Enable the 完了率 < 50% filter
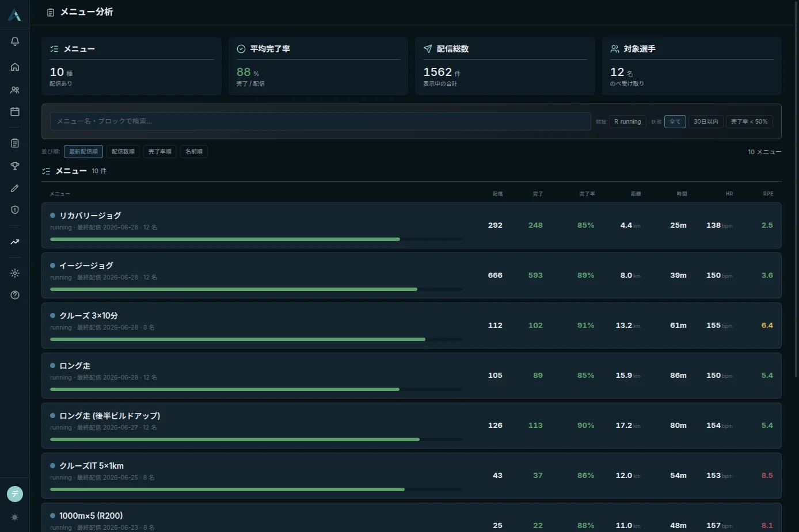Screen dimensions: 799x532 tap(749, 122)
